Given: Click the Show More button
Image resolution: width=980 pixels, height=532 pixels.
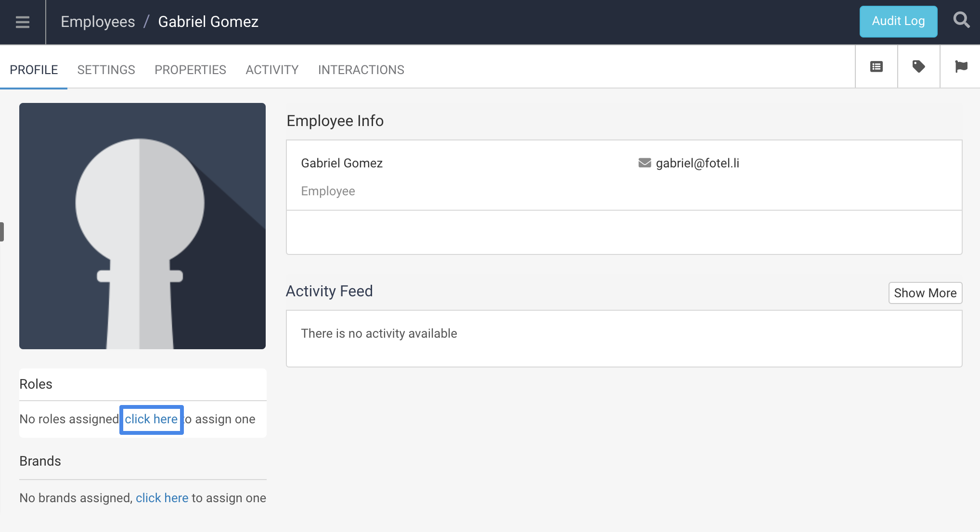Looking at the screenshot, I should (925, 293).
